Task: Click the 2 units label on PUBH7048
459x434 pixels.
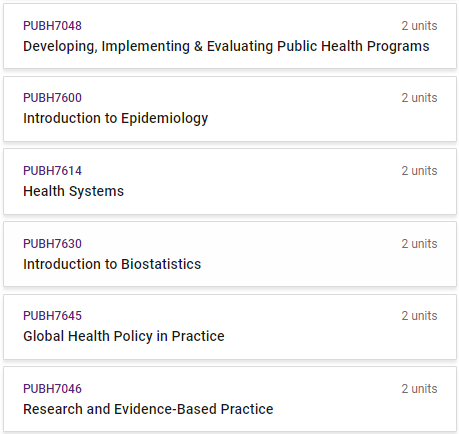Action: pos(419,26)
